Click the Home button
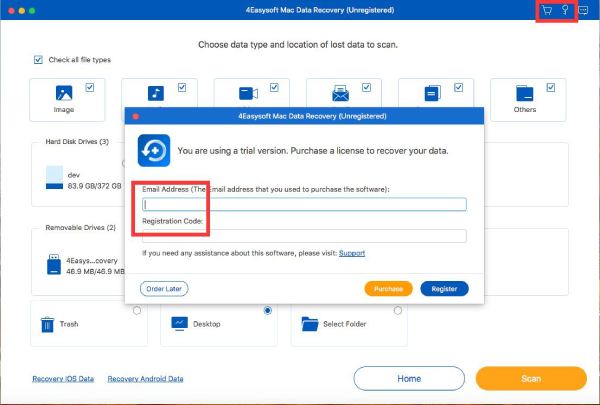Image resolution: width=600 pixels, height=405 pixels. click(409, 379)
